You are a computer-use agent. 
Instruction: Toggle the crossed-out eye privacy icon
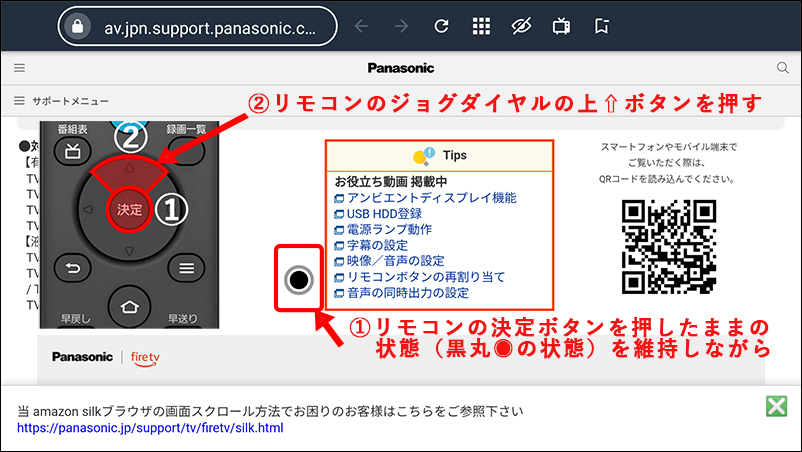pos(521,27)
